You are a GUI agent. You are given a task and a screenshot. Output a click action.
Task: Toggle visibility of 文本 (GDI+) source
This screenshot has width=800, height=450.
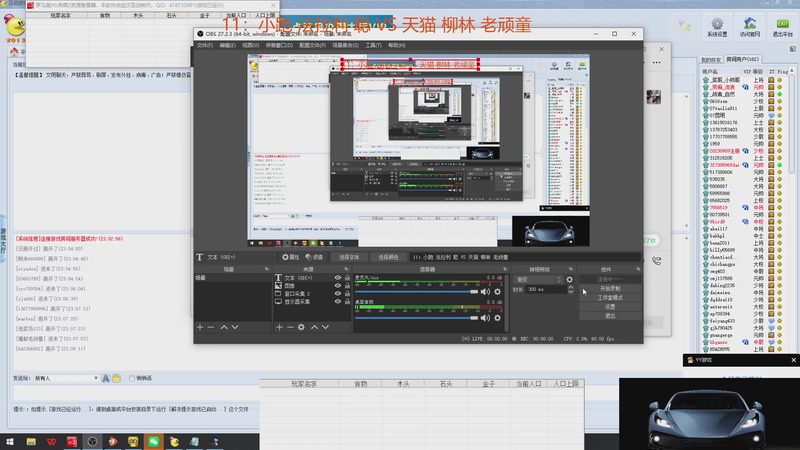[338, 278]
